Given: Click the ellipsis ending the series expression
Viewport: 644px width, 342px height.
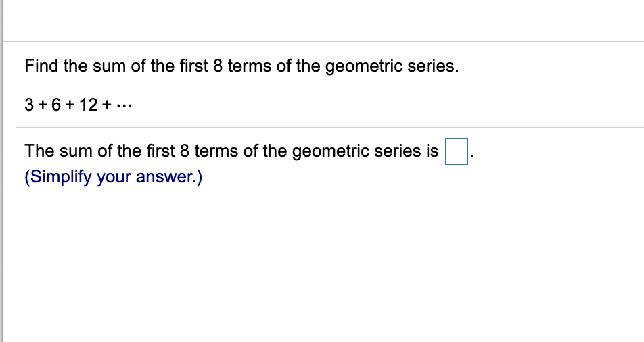Looking at the screenshot, I should 124,107.
